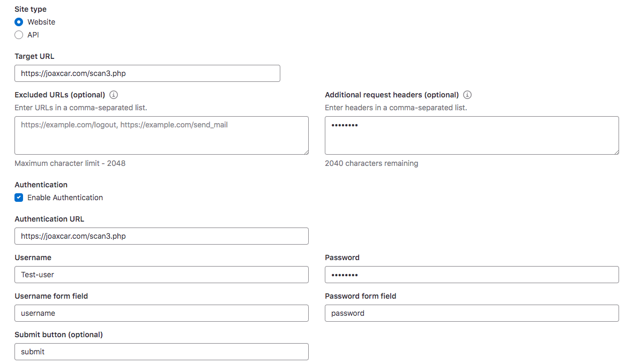
Task: Open the Excluded URLs info tooltip icon
Action: click(114, 95)
